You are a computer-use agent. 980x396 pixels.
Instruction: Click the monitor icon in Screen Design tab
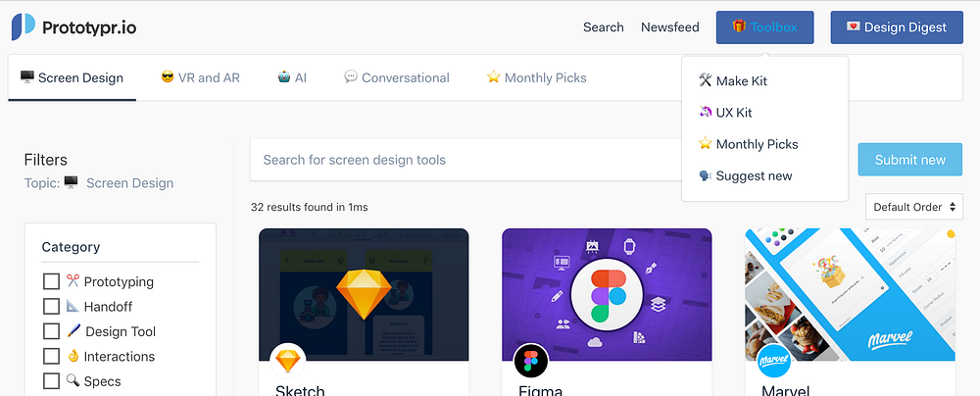pyautogui.click(x=26, y=77)
